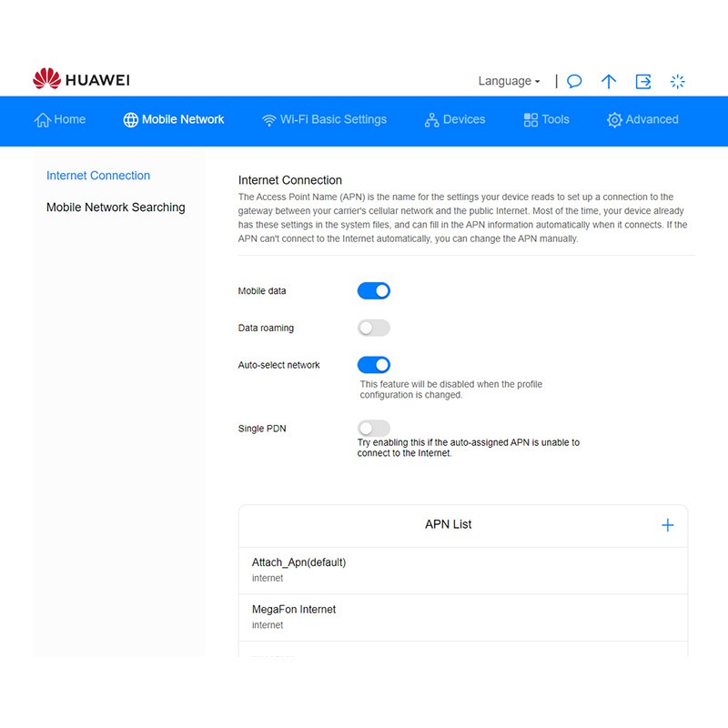Open the Language dropdown
Viewport: 728px width, 728px height.
point(509,81)
